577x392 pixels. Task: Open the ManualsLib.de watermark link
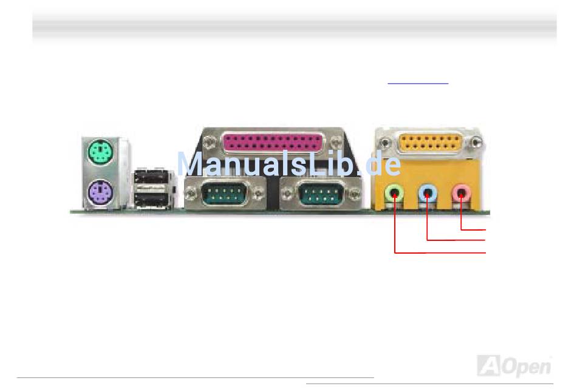[289, 164]
